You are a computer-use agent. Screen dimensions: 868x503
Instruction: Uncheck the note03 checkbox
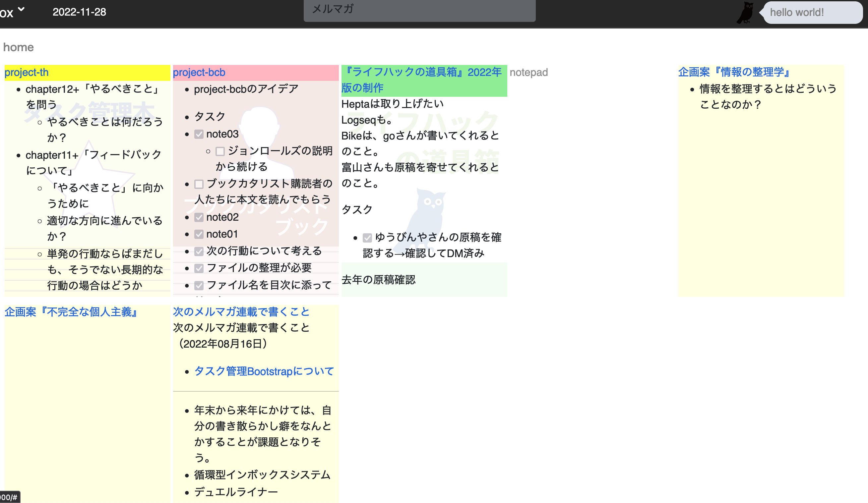tap(199, 134)
